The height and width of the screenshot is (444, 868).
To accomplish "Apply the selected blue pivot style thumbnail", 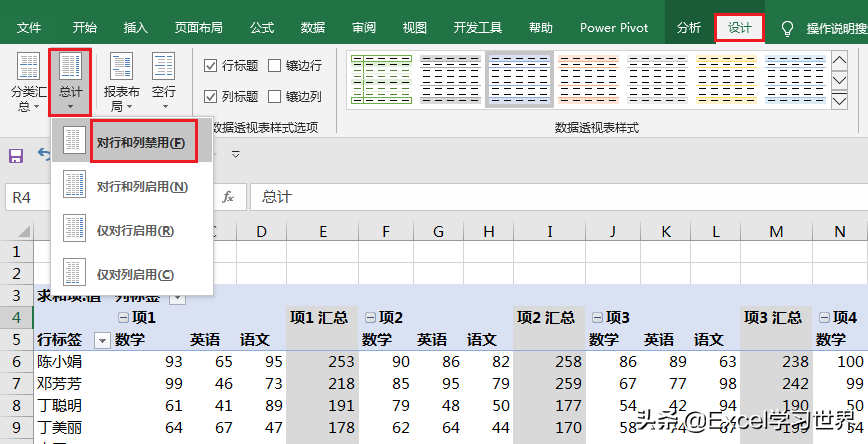I will tap(519, 79).
